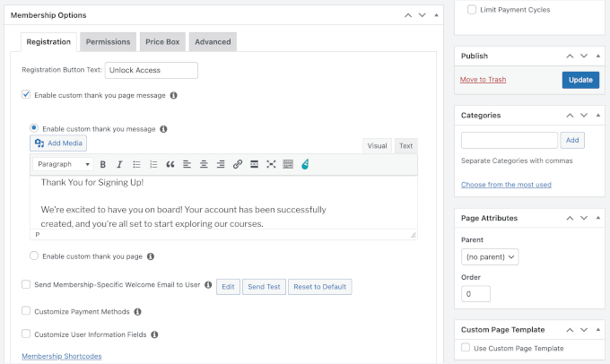Apply blockquote formatting
The image size is (610, 364).
tap(170, 165)
